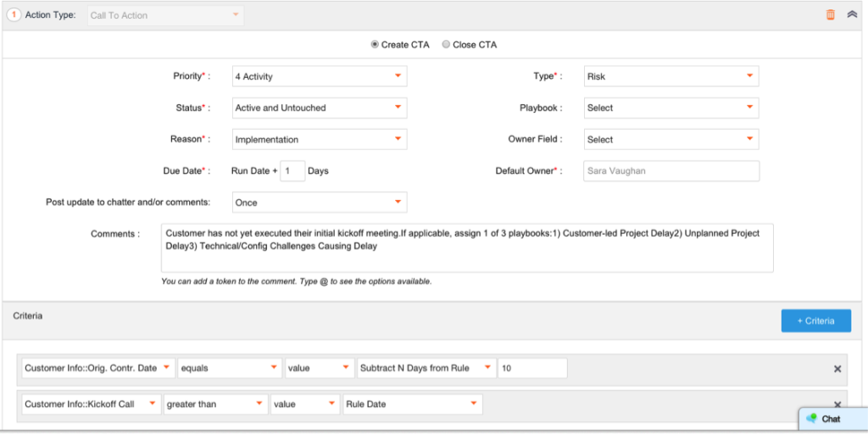Change the greater than operator dropdown
Screen dimensions: 868x434
214,404
